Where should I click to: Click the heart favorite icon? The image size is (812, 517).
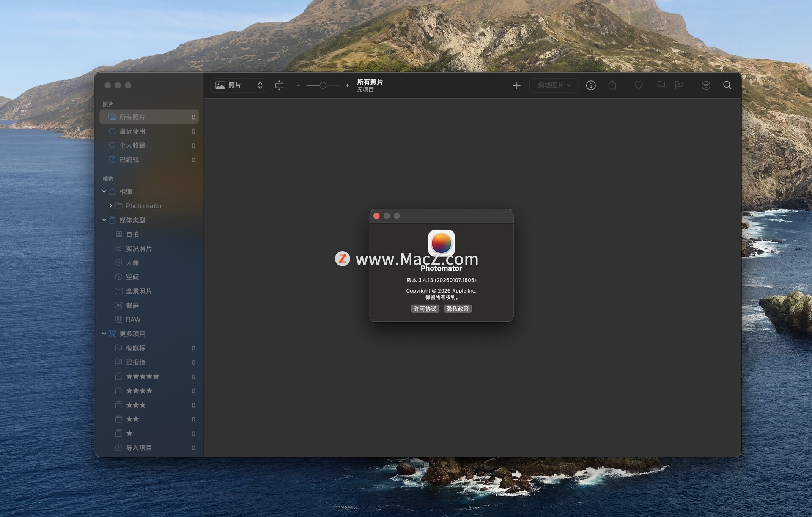click(639, 85)
